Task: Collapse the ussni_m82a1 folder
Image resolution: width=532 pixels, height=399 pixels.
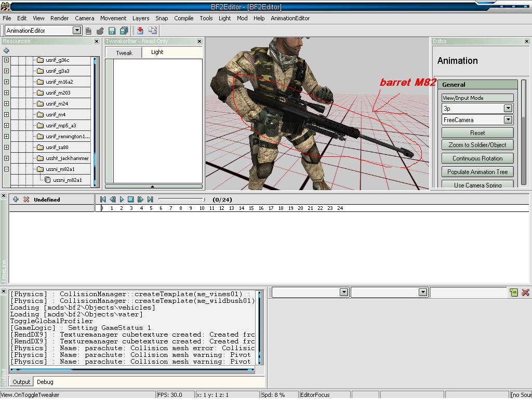Action: [x=6, y=169]
